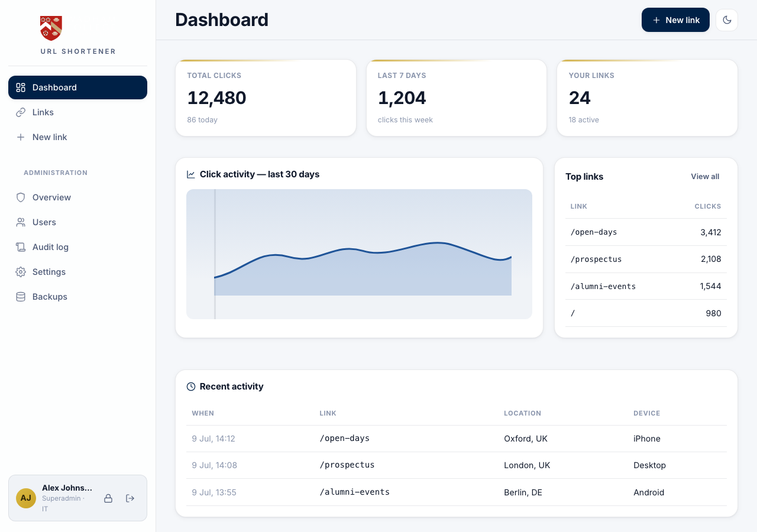Click the gear icon next to Settings
This screenshot has height=532, width=757.
[21, 272]
